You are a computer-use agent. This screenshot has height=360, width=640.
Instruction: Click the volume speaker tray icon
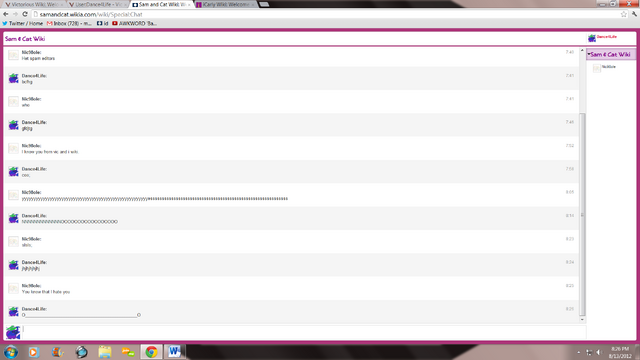599,352
